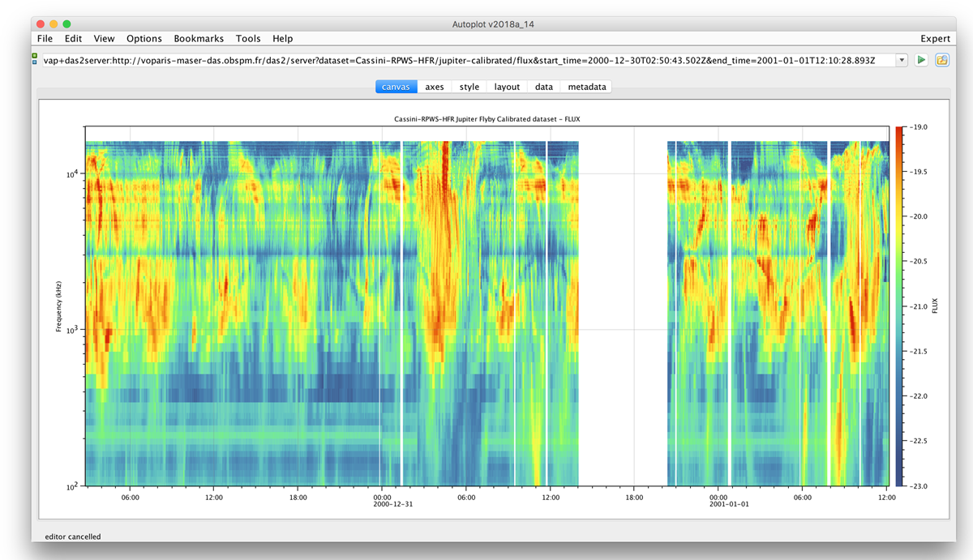
Task: Switch to the data tab
Action: point(544,87)
